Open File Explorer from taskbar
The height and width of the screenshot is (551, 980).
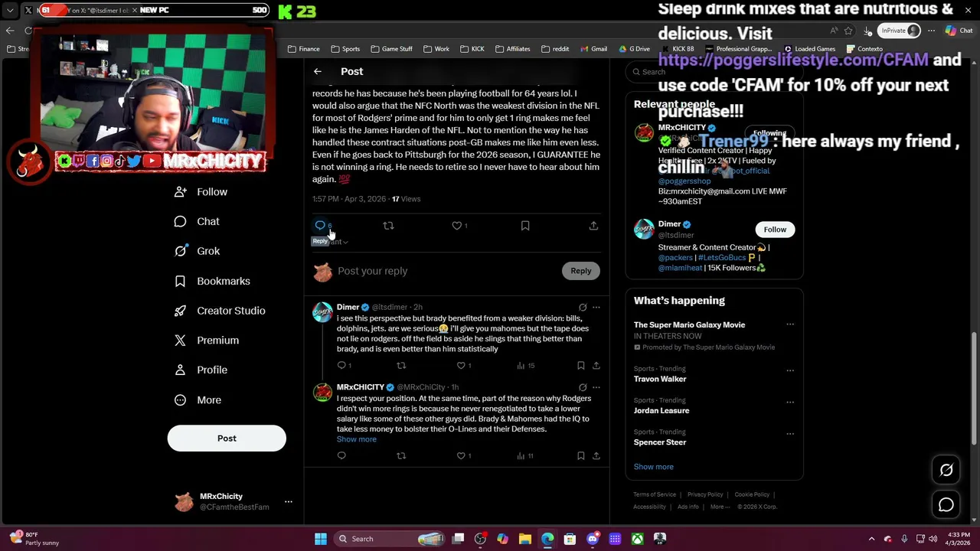coord(525,539)
